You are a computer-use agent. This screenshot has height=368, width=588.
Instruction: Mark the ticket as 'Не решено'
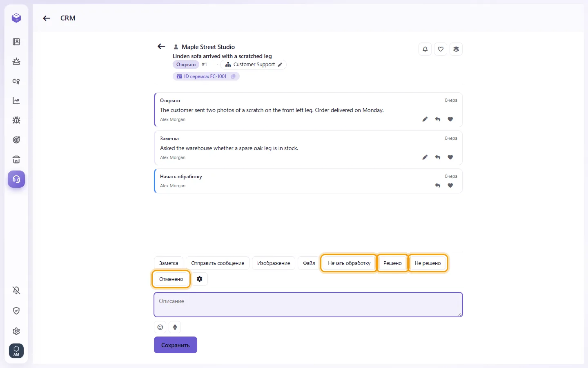click(x=428, y=263)
